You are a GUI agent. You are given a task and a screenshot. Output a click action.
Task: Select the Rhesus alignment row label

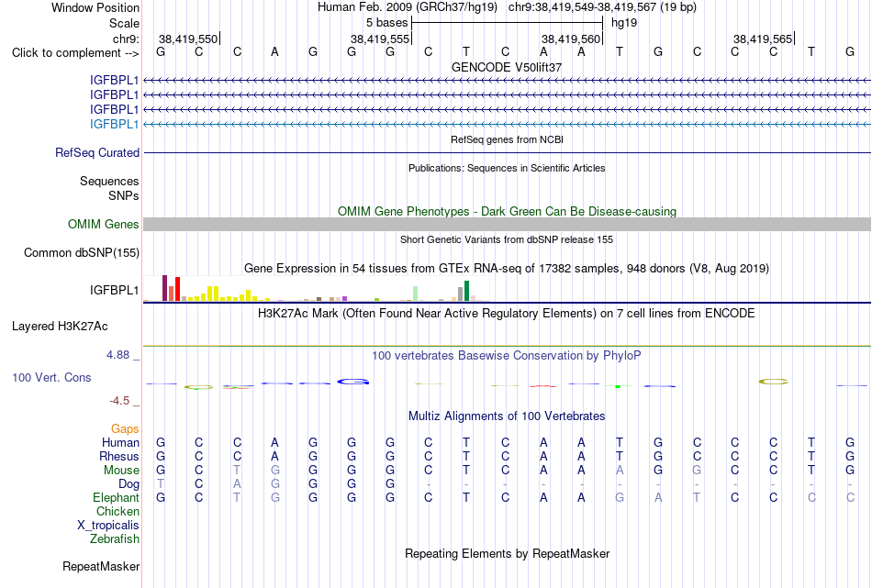coord(119,456)
